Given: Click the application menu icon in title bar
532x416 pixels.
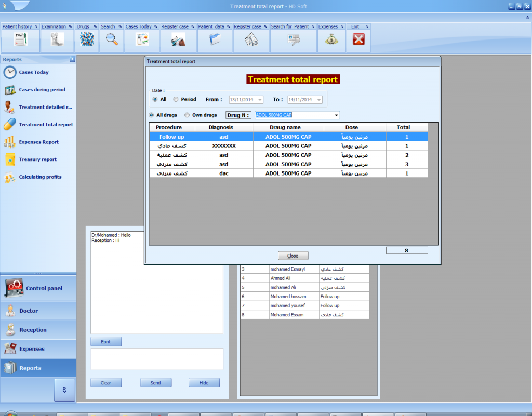Looking at the screenshot, I should click(4, 6).
